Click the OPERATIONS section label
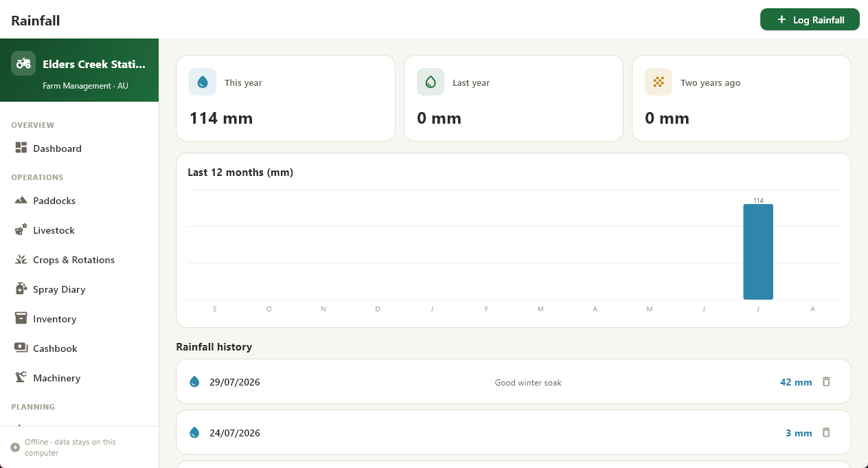 tap(37, 177)
